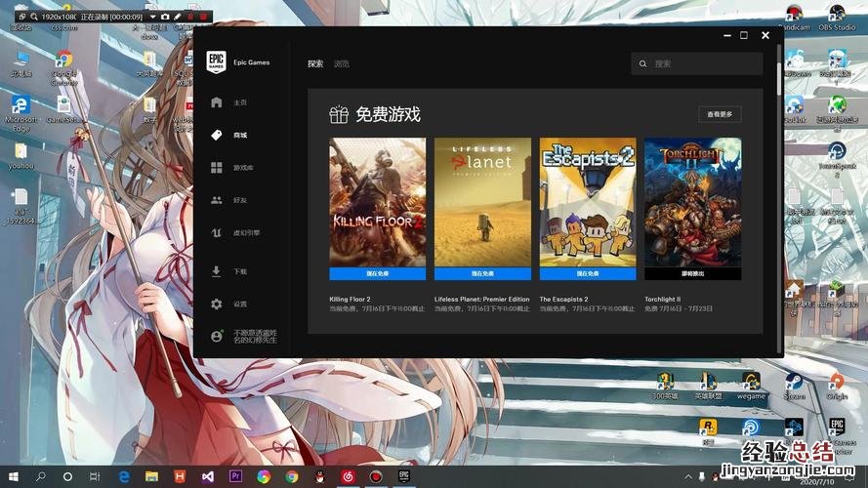Image resolution: width=868 pixels, height=488 pixels.
Task: Click the Epic Games logo in sidebar
Action: (x=216, y=62)
